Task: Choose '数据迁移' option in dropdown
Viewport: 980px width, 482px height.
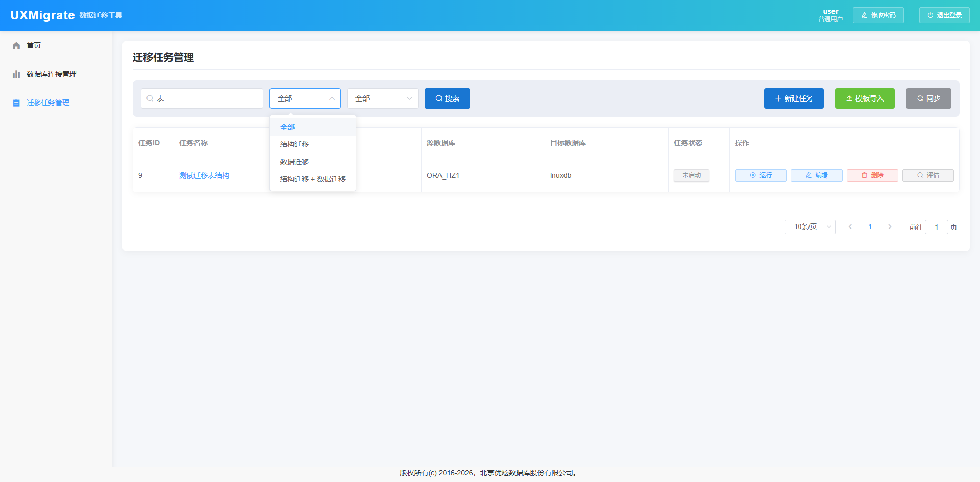Action: pyautogui.click(x=295, y=162)
